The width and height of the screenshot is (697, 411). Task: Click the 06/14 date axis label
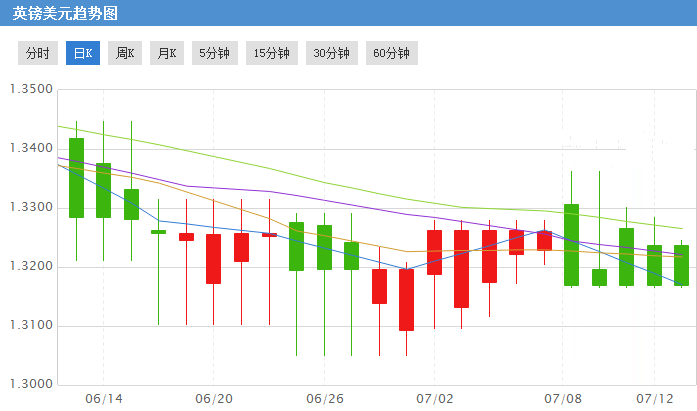tap(103, 398)
